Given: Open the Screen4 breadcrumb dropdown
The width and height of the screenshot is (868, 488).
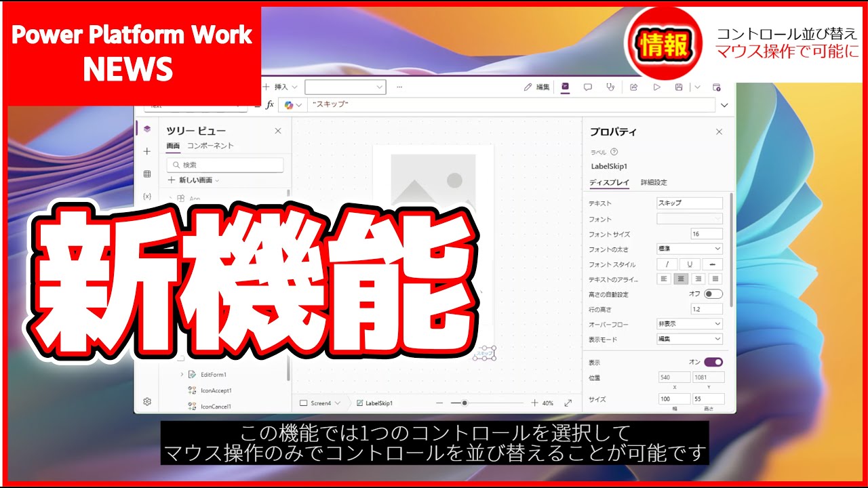Looking at the screenshot, I should coord(337,403).
